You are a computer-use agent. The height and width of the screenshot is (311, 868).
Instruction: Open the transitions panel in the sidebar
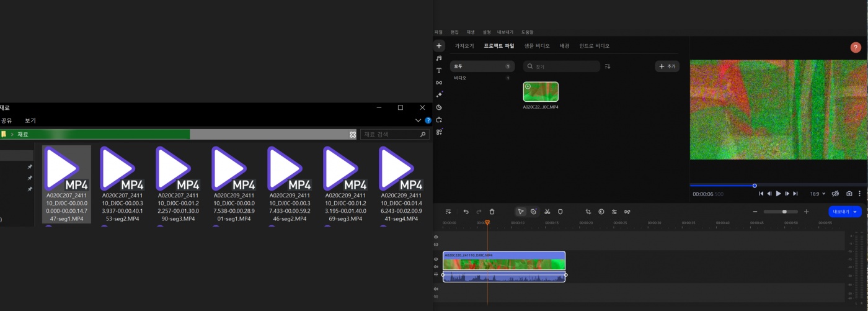[x=439, y=83]
